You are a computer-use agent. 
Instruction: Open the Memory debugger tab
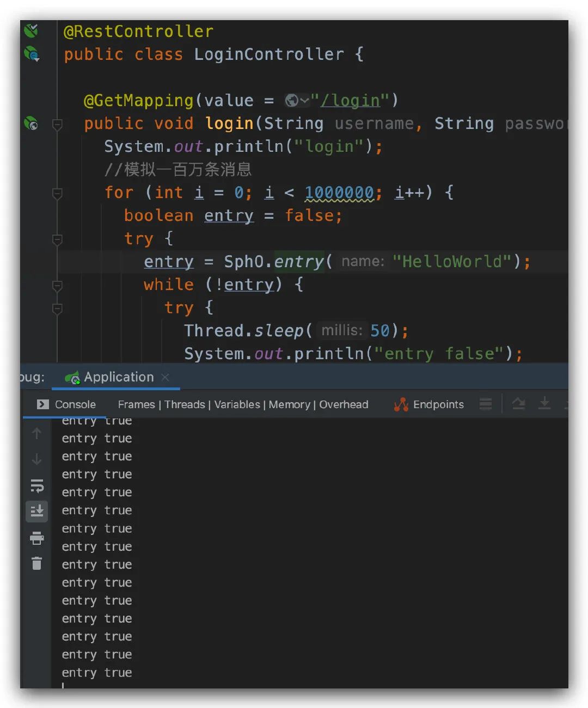coord(289,404)
